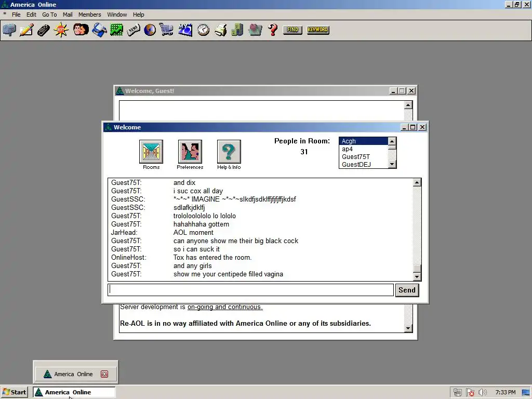Click the World Wide Web globe icon

pyautogui.click(x=150, y=30)
